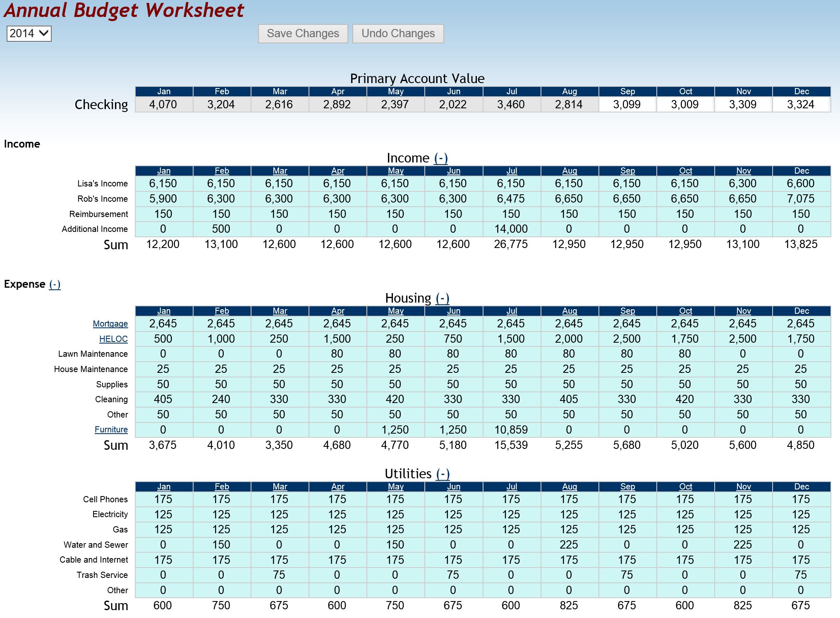This screenshot has width=840, height=618.
Task: Edit Trash Service cell 75 for Dec
Action: click(801, 575)
